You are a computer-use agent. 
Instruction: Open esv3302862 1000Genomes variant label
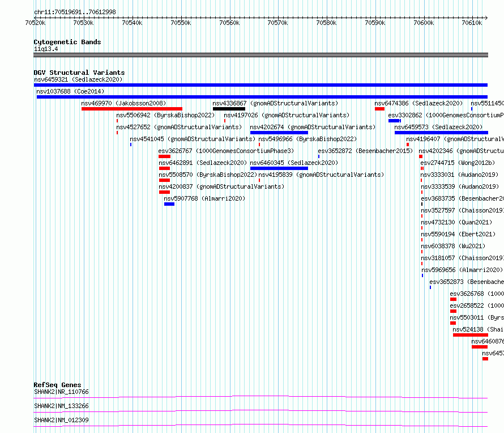coord(446,115)
